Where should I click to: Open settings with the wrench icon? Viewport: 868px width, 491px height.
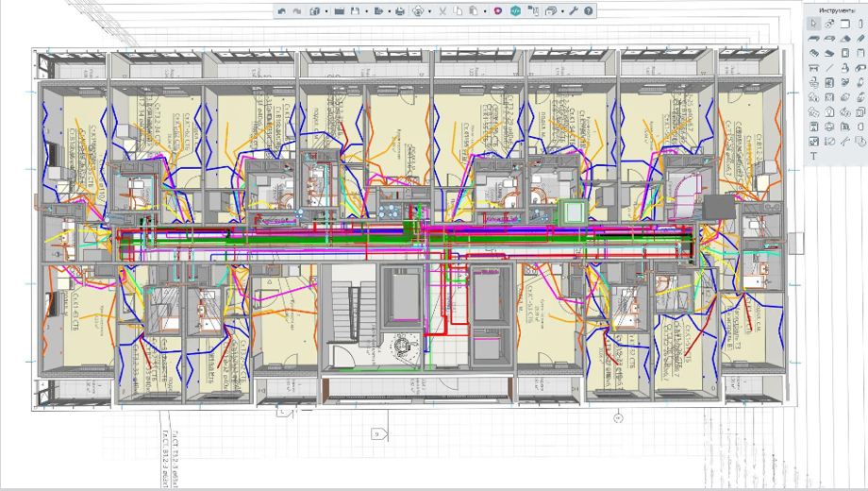coord(573,11)
